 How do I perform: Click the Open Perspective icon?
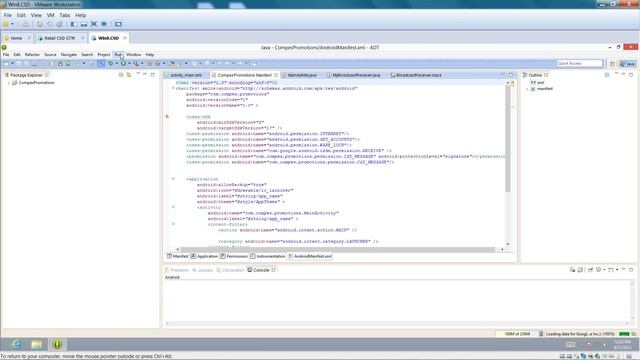click(612, 64)
